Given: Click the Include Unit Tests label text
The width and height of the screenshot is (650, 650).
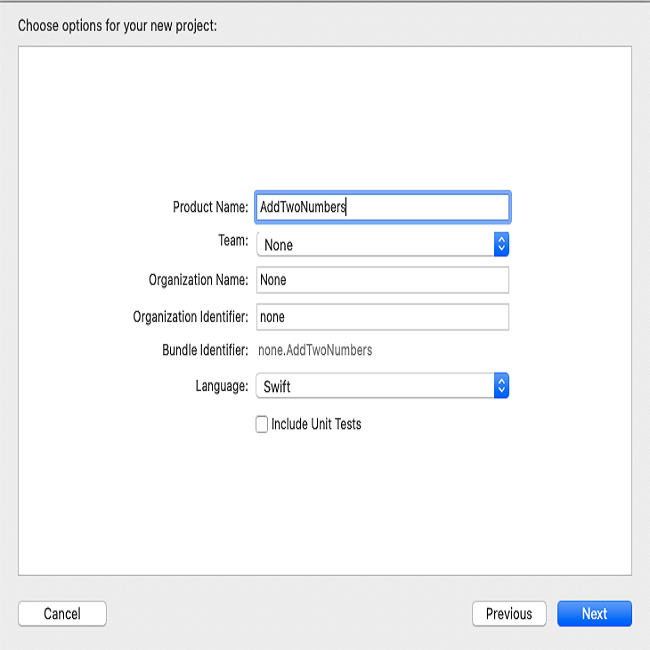Looking at the screenshot, I should [x=316, y=424].
